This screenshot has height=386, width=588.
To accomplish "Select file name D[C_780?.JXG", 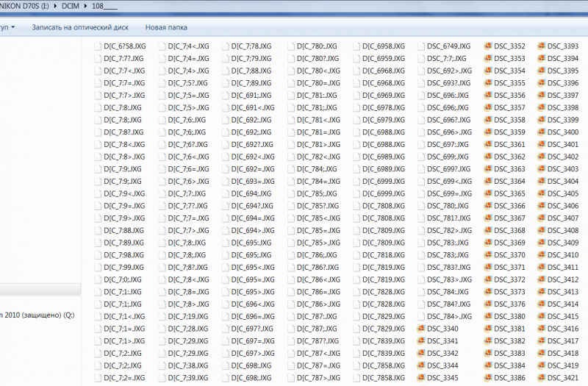I will [x=318, y=59].
